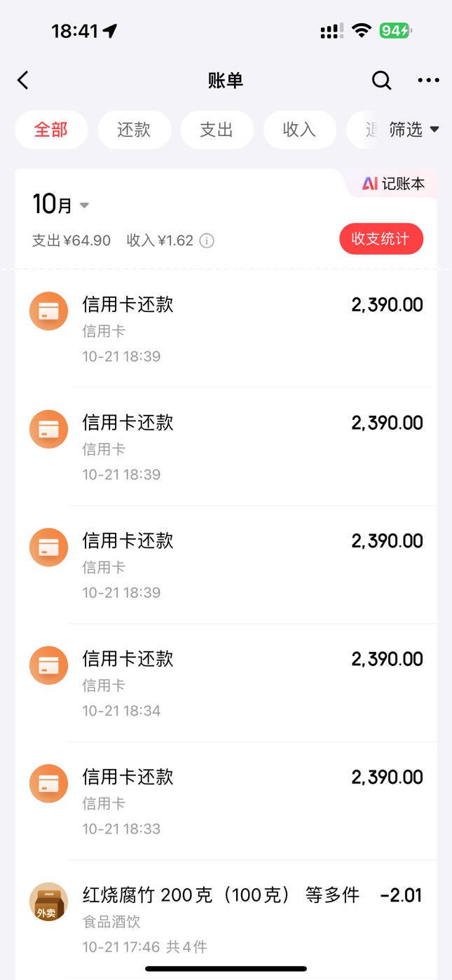Tap the battery indicator in status bar
452x980 pixels.
coord(395,31)
